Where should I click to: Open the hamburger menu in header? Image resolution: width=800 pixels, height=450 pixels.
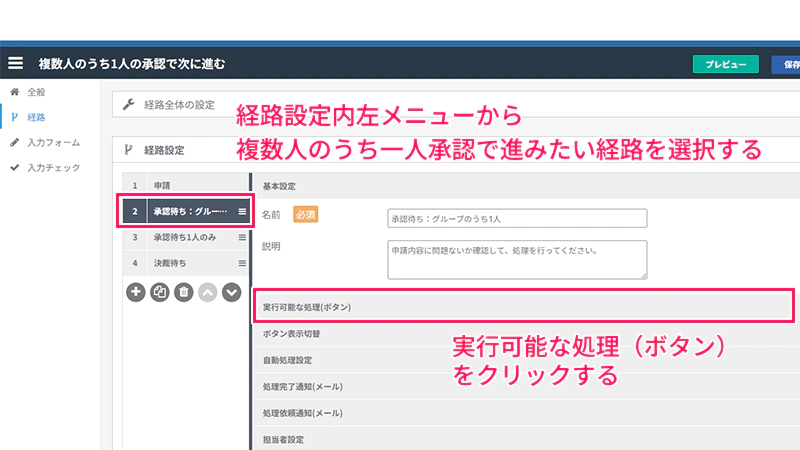tap(15, 63)
